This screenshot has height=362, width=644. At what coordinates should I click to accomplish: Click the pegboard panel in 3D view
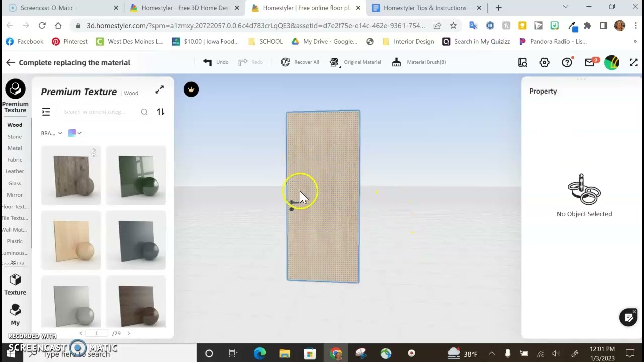[x=323, y=196]
